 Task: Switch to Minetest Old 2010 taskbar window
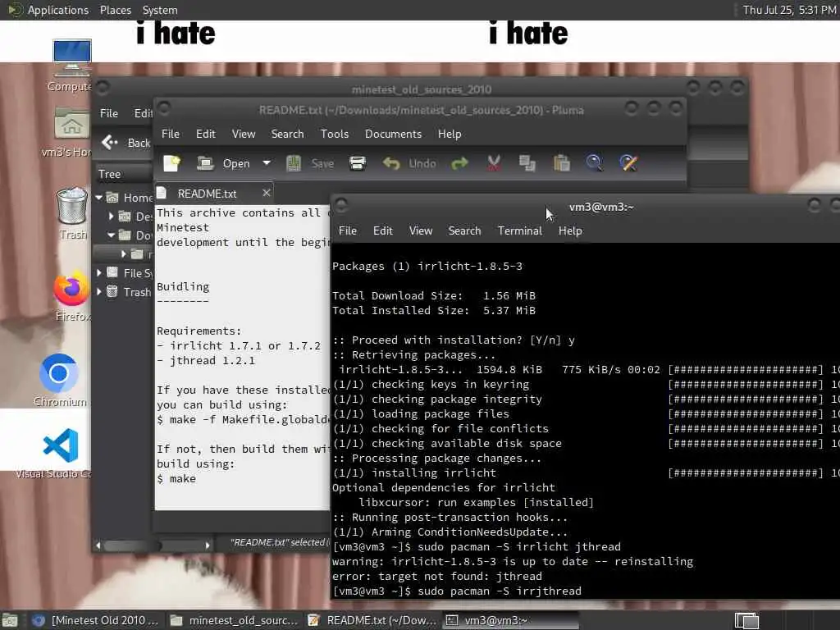(x=95, y=620)
